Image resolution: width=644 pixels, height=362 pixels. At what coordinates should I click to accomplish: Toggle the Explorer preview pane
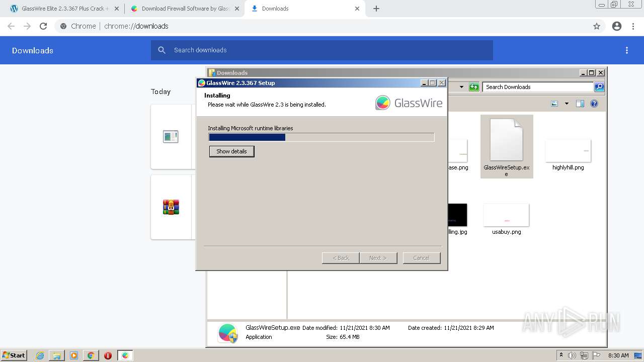click(580, 104)
